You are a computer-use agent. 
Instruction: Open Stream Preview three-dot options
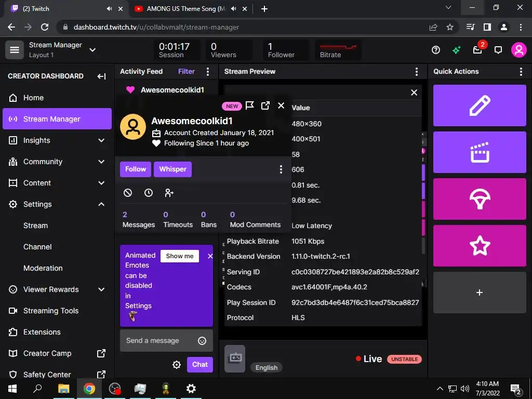pos(416,71)
